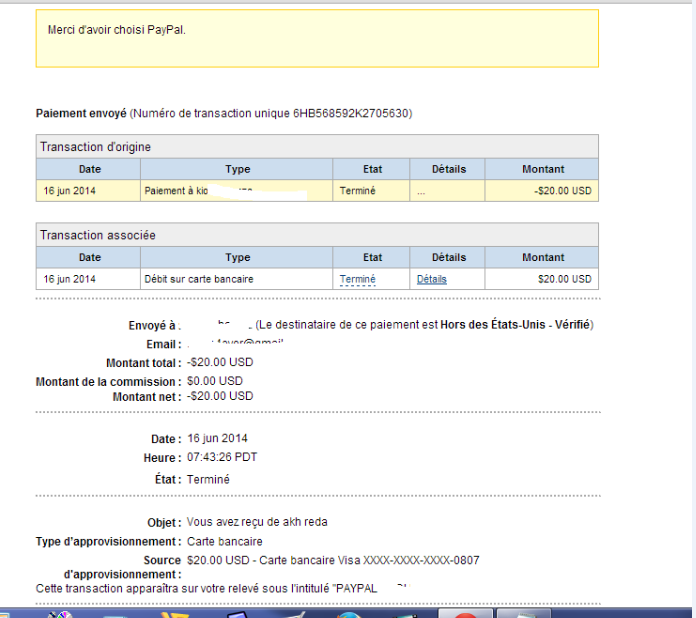Open the Détails link in Transaction associée

(431, 279)
